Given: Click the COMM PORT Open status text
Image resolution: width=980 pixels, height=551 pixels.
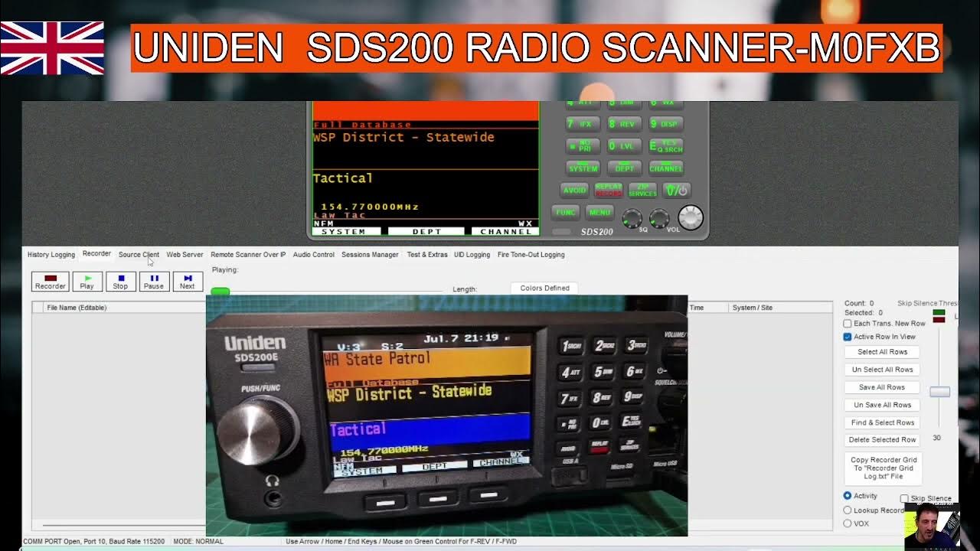Looking at the screenshot, I should (x=93, y=542).
